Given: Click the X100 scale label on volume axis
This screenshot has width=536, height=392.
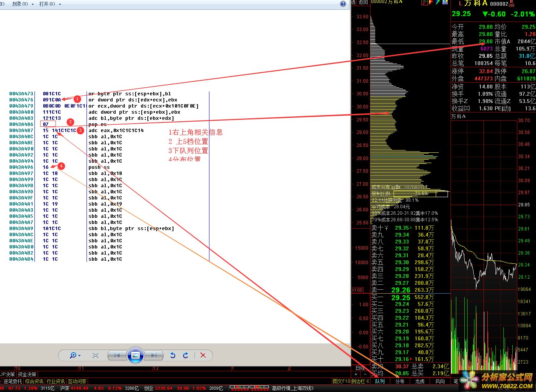Looking at the screenshot, I should (x=357, y=290).
